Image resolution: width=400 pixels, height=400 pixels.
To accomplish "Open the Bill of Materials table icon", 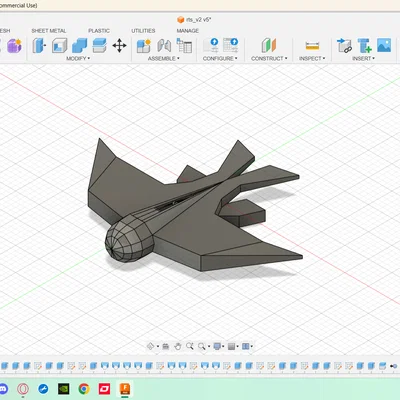I will [184, 46].
